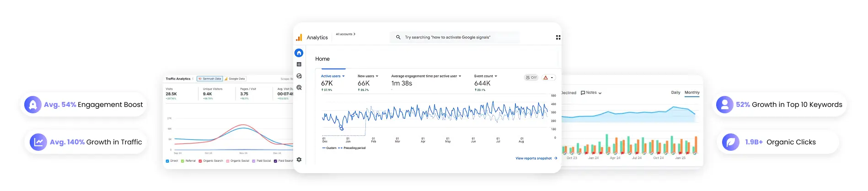The width and height of the screenshot is (868, 191).
Task: Open the Advertising icon in the sidebar
Action: (299, 87)
